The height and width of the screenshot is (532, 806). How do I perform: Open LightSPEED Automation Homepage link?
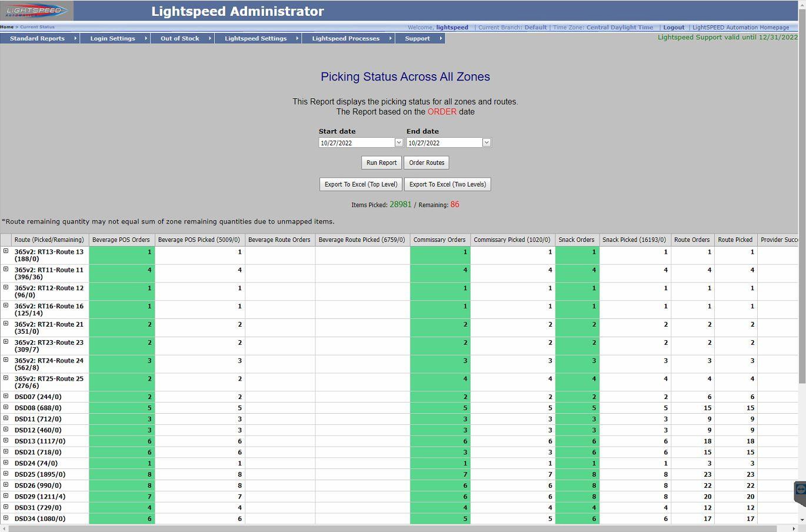[741, 27]
